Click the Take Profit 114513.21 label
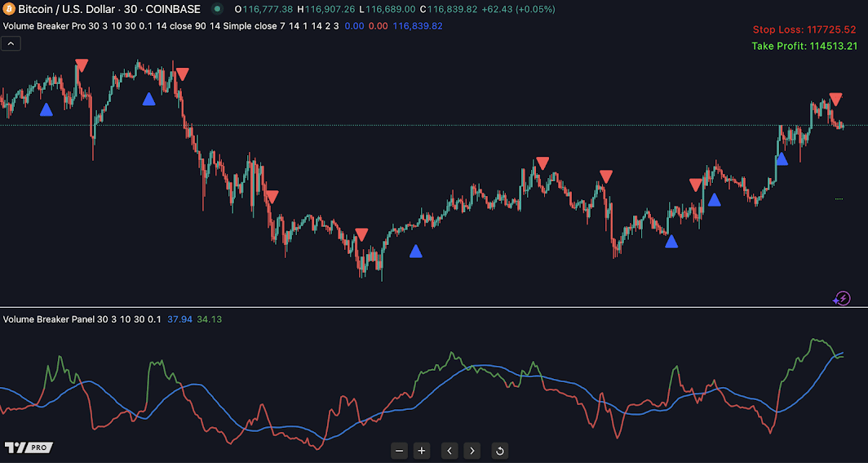The width and height of the screenshot is (868, 463). click(804, 47)
